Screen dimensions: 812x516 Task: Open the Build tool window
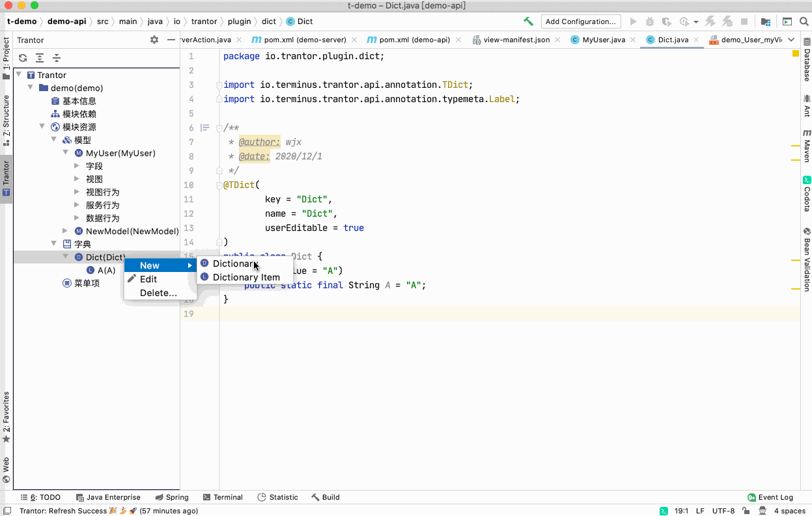point(326,497)
